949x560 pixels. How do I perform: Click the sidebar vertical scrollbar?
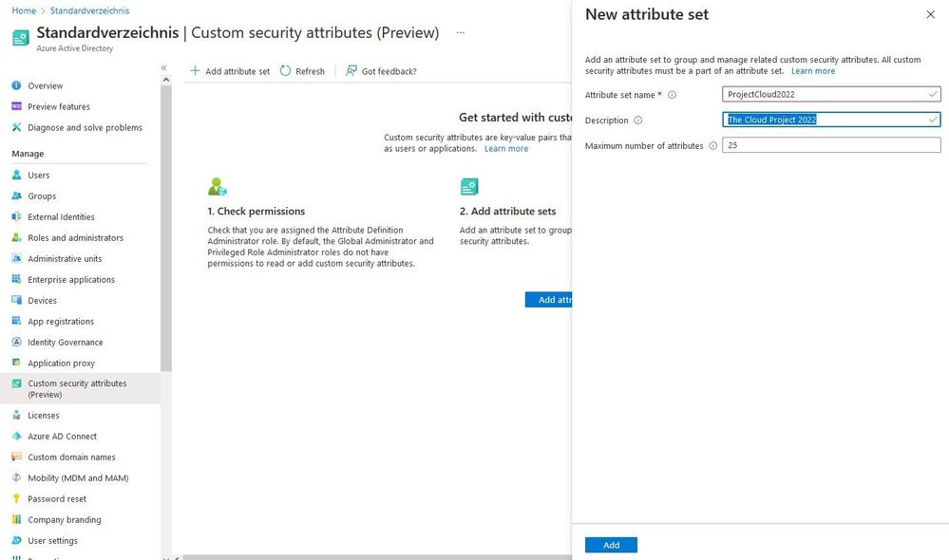pos(166,229)
